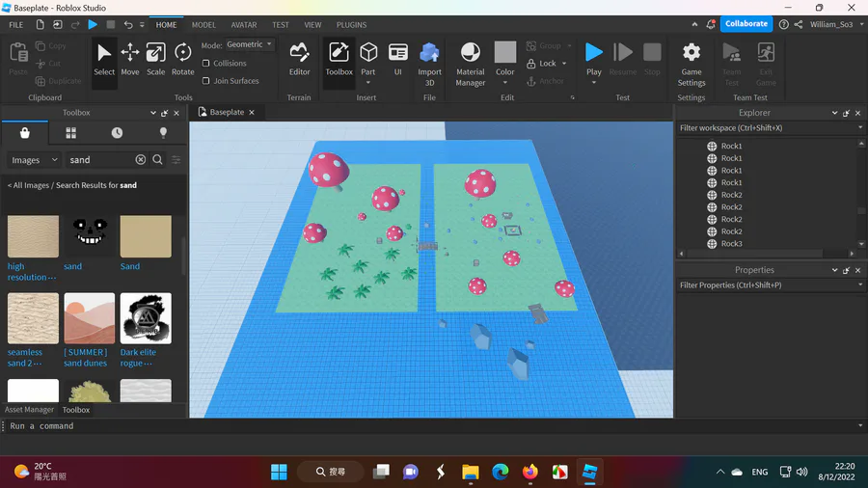
Task: Open Toolbox search filter options
Action: coord(176,159)
